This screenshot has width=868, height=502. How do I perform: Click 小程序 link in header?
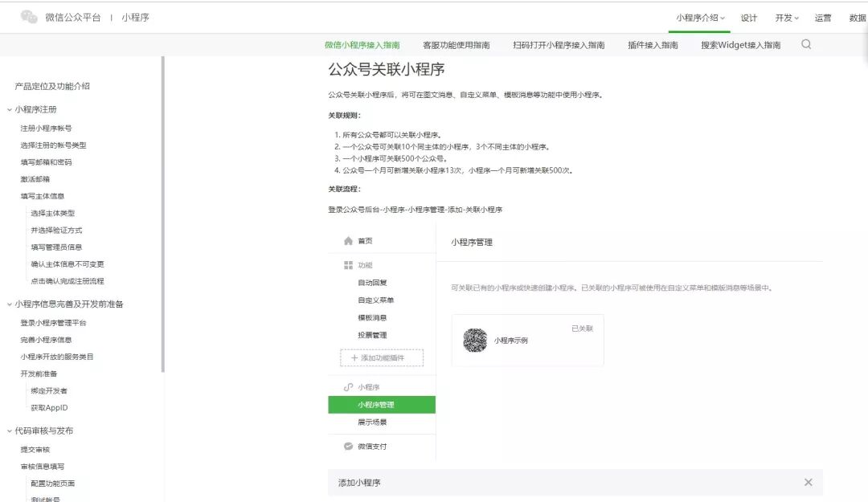tap(136, 17)
